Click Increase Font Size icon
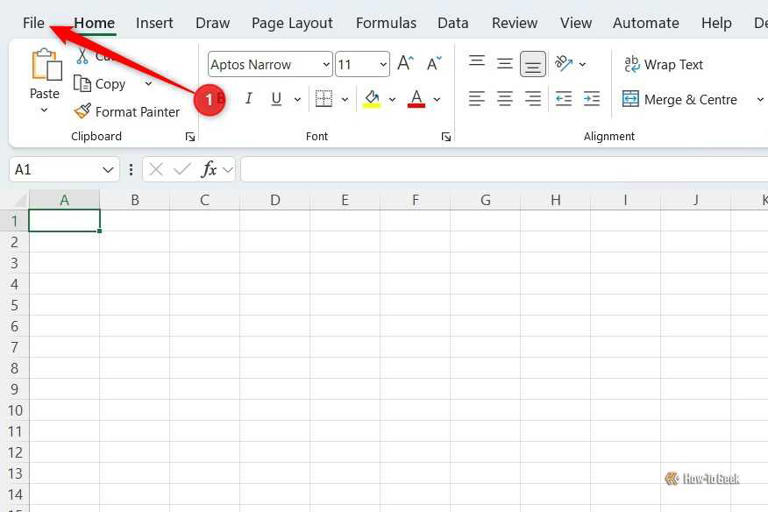 (x=406, y=63)
